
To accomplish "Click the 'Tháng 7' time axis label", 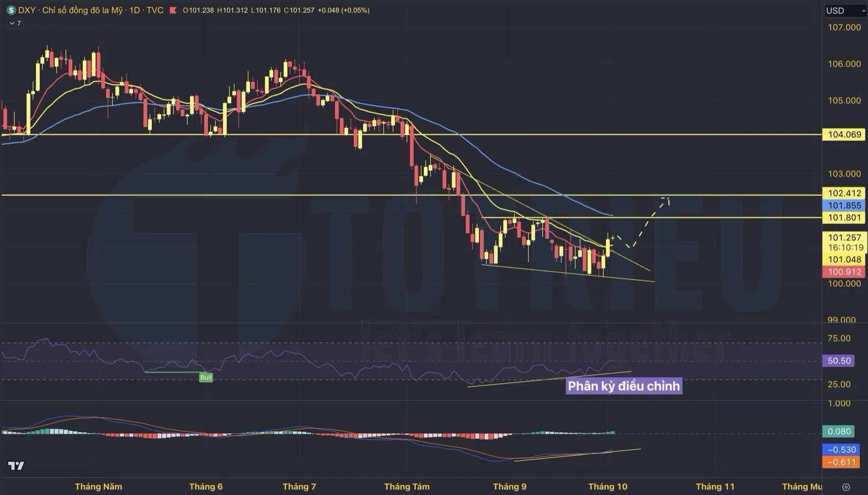I will click(299, 486).
